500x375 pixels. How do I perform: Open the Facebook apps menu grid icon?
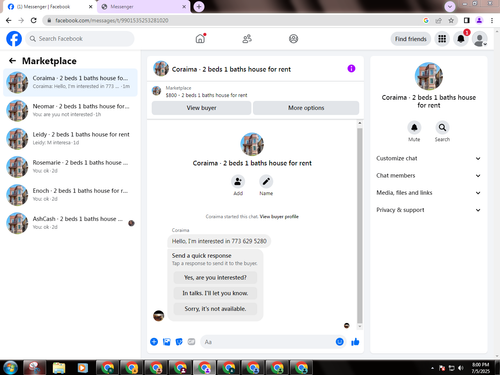point(442,39)
